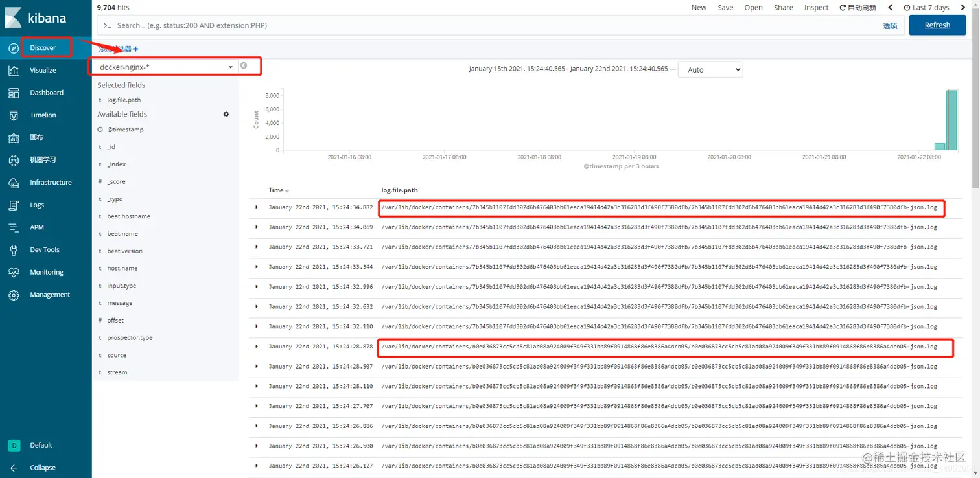Open the Dashboard icon in sidebar
The height and width of the screenshot is (478, 980).
click(14, 93)
